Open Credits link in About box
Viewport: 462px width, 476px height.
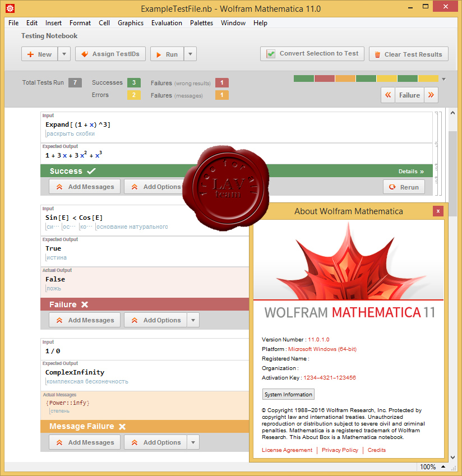tap(377, 450)
